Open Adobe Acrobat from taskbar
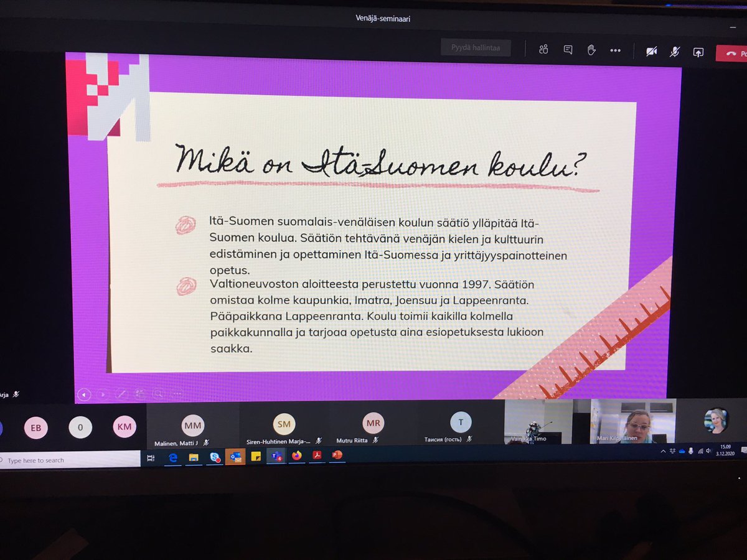 (316, 455)
